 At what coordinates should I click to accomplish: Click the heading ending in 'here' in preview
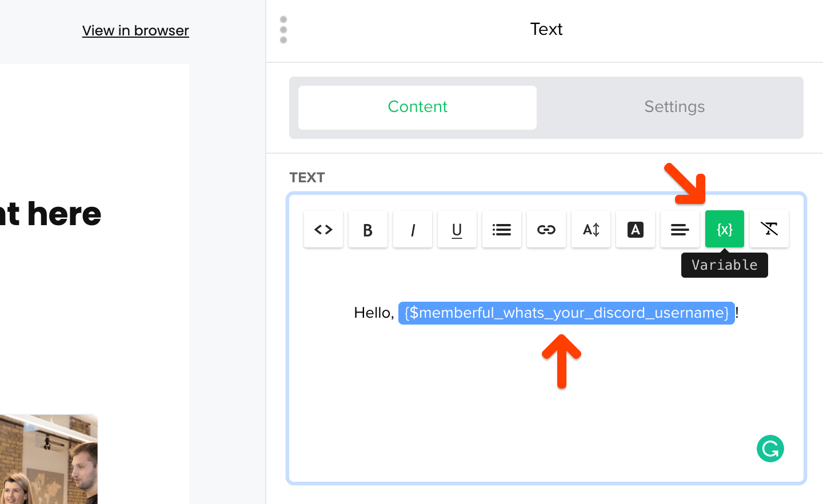click(50, 214)
